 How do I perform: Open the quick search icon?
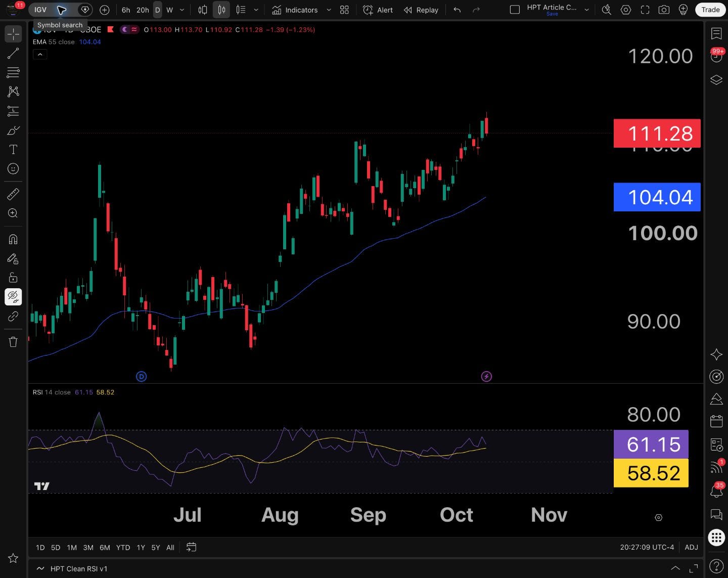coord(607,10)
